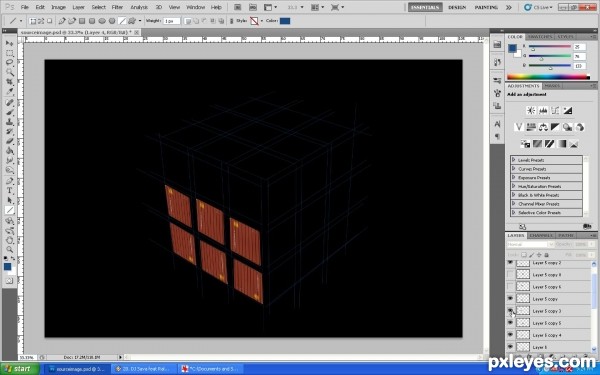Expand Selective Color Presets list
The height and width of the screenshot is (375, 600).
[514, 212]
